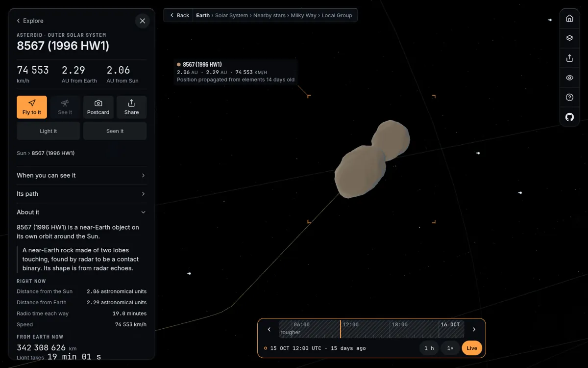The width and height of the screenshot is (588, 368).
Task: Select Solar System in the breadcrumb
Action: click(x=232, y=15)
